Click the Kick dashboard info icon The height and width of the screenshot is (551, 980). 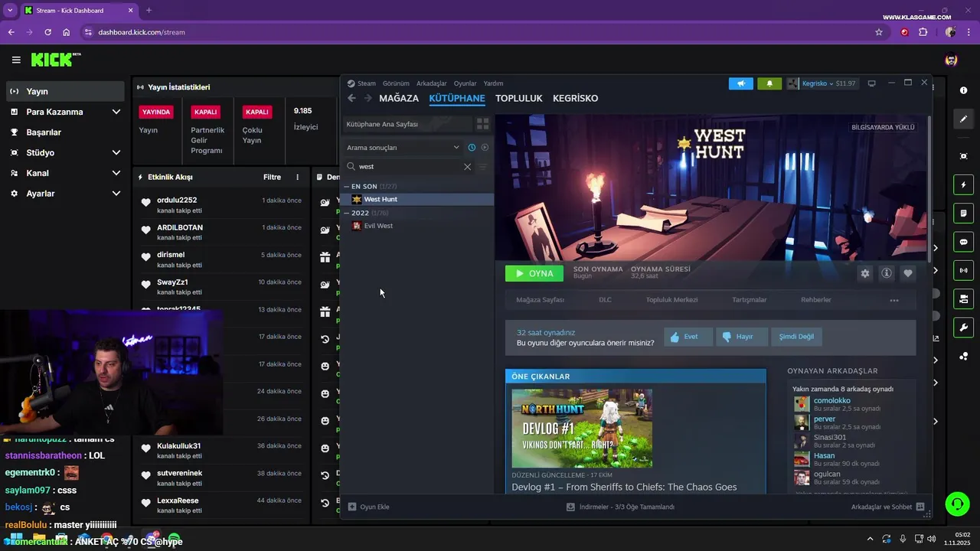tap(963, 90)
